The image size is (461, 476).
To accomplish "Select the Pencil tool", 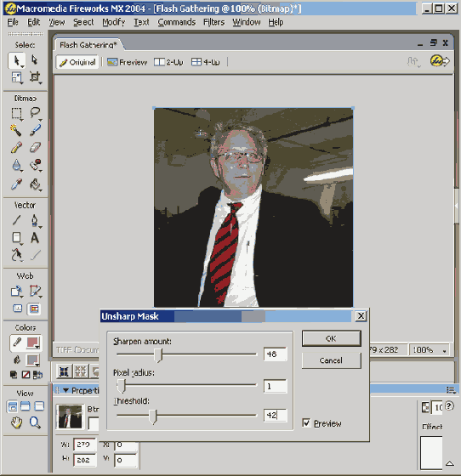I will 16,148.
